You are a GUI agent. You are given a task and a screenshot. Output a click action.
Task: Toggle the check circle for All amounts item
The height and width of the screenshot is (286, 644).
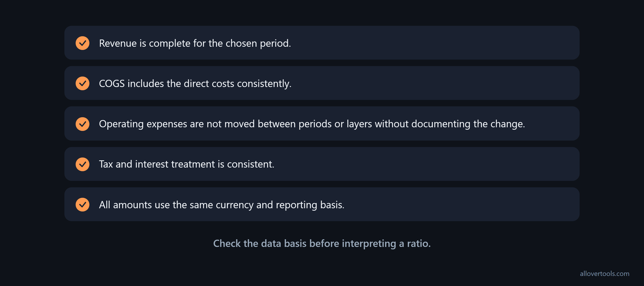point(83,205)
